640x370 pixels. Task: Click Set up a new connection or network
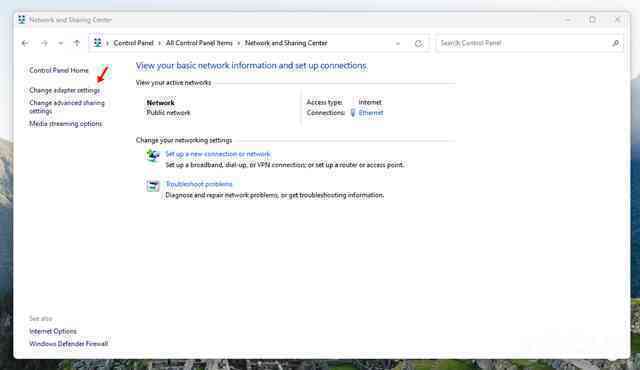click(x=218, y=154)
